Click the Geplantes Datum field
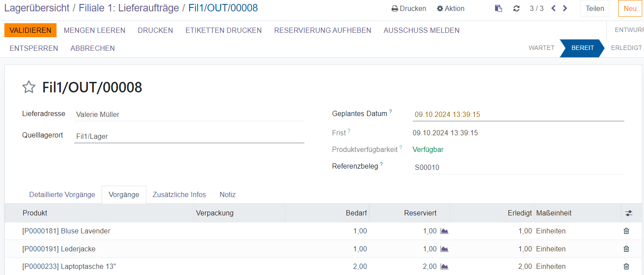Image resolution: width=644 pixels, height=275 pixels. point(518,115)
